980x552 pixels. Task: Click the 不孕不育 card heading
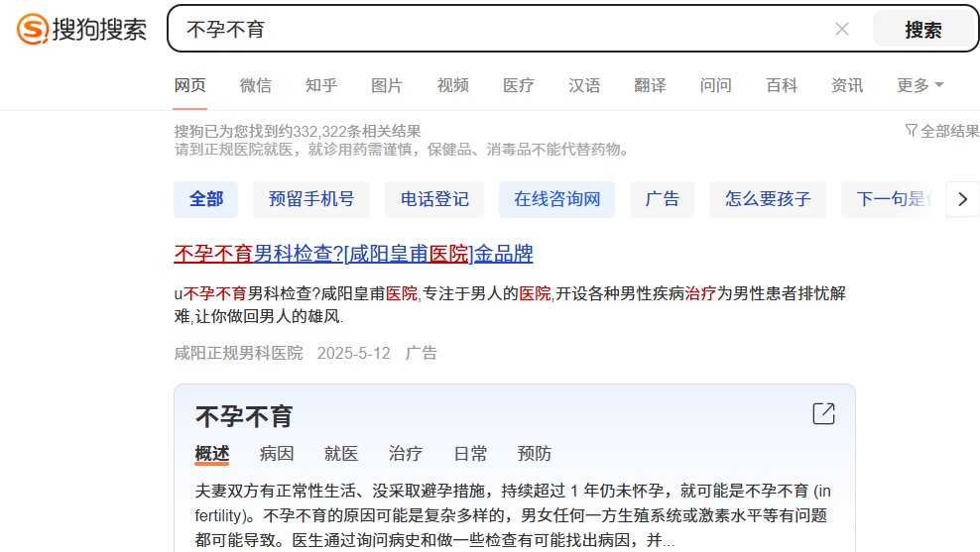coord(244,416)
